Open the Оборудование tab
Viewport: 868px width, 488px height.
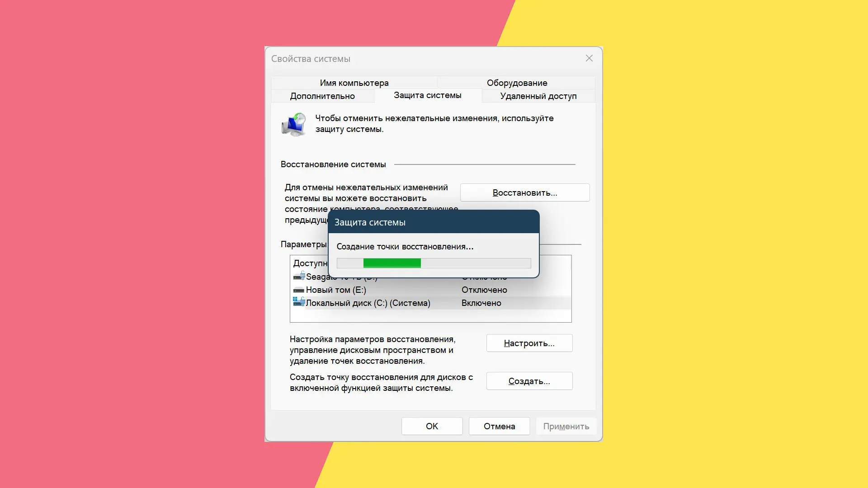517,83
